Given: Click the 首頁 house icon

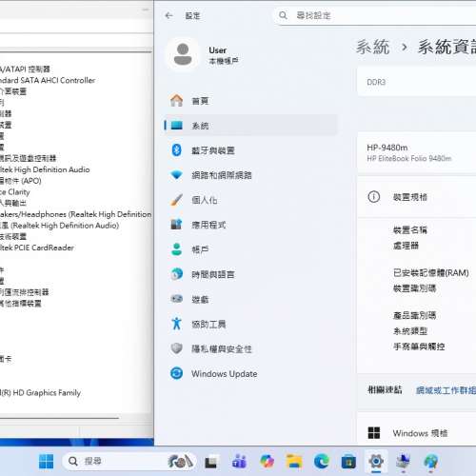Looking at the screenshot, I should (176, 101).
